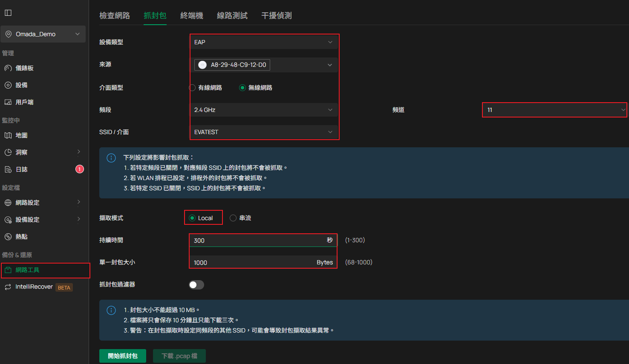Open 用戶端 clients icon in sidebar
The width and height of the screenshot is (629, 364).
[8, 102]
